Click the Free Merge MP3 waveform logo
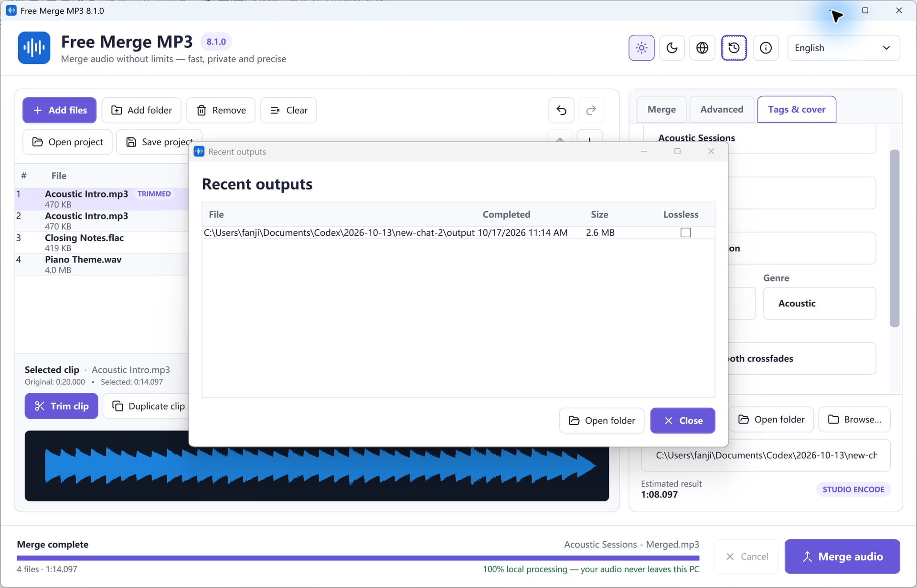Viewport: 917px width, 588px height. coord(34,48)
